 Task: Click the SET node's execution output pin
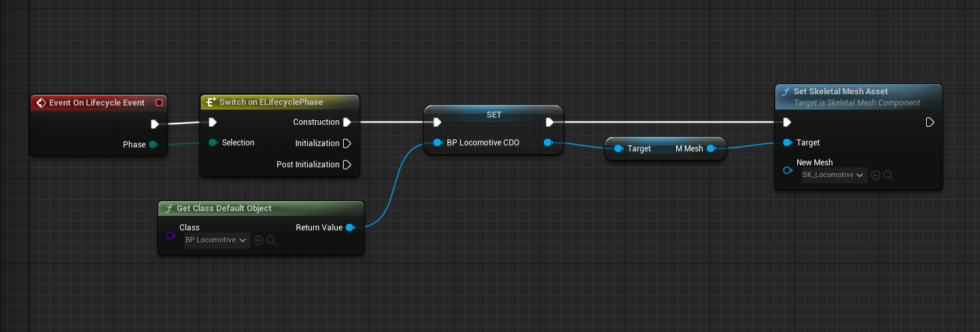[x=550, y=122]
